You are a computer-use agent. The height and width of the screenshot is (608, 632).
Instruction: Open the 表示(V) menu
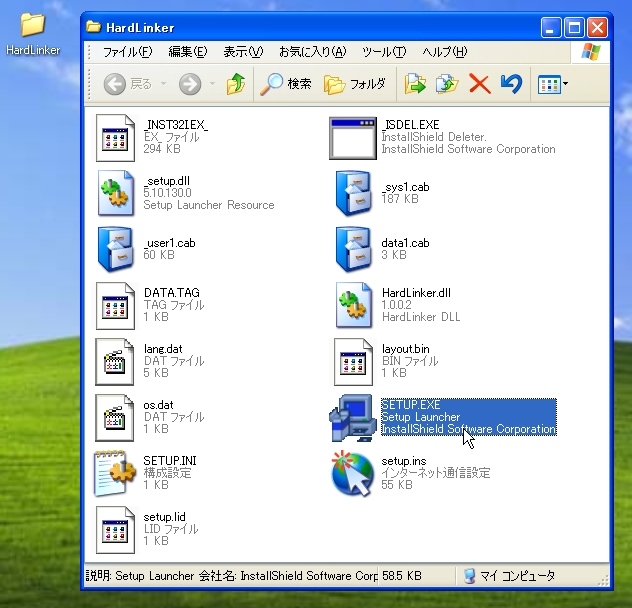(243, 52)
